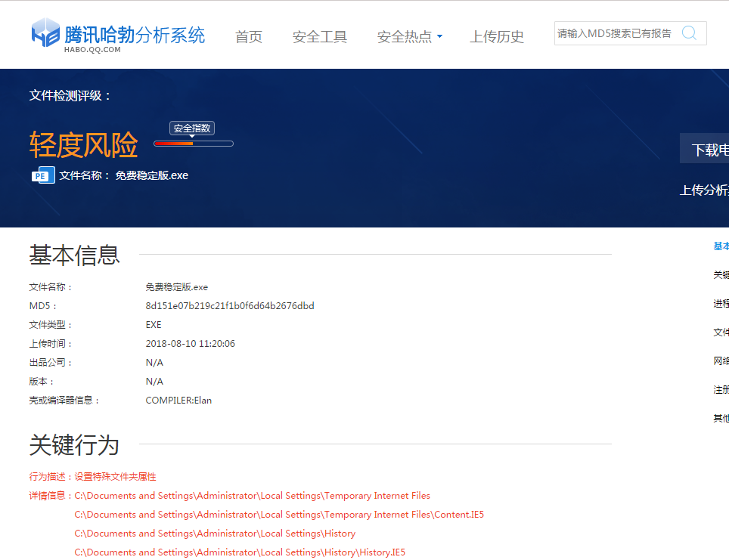Screen dimensions: 729x560
Task: Select 其他 in the side navigation
Action: coord(721,419)
